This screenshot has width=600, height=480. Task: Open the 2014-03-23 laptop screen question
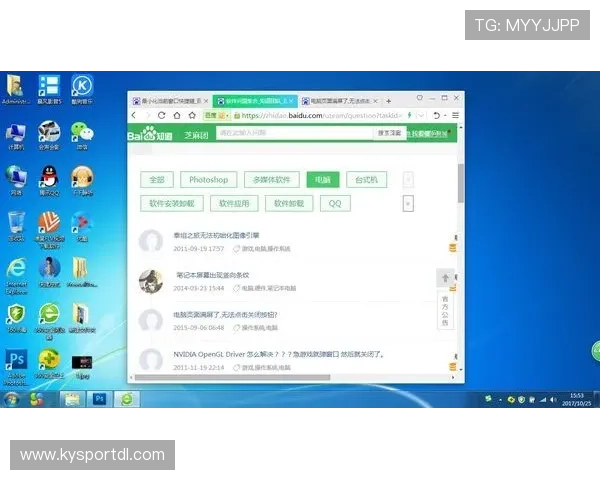(x=212, y=275)
